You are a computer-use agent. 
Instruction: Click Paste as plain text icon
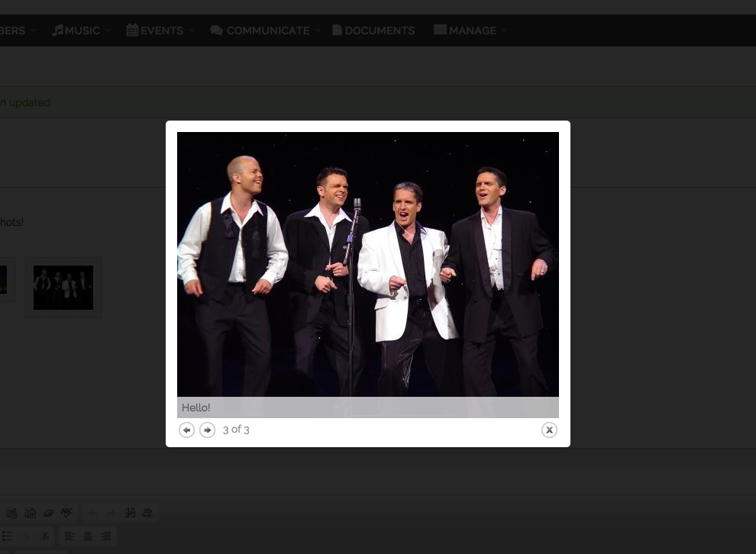(11, 513)
